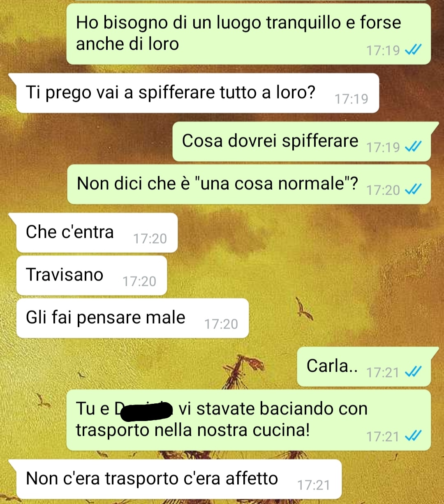Select the 'Che c'entra' message
The image size is (444, 504).
[x=97, y=232]
